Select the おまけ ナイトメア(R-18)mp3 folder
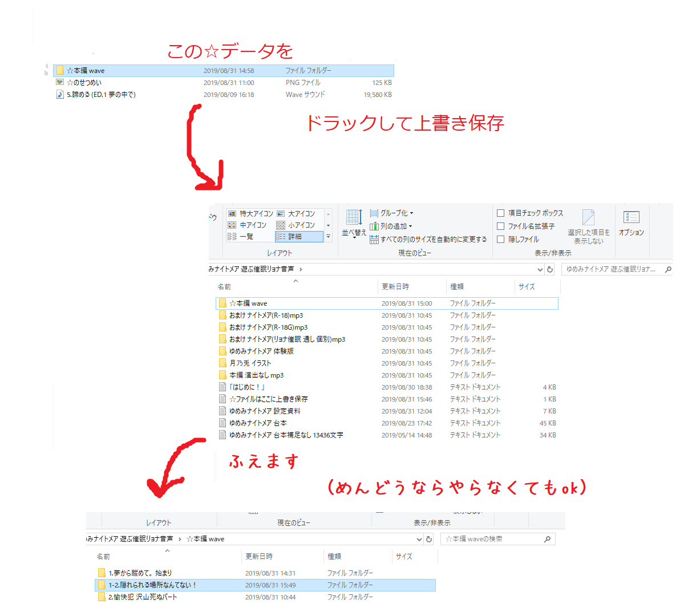 pos(266,315)
